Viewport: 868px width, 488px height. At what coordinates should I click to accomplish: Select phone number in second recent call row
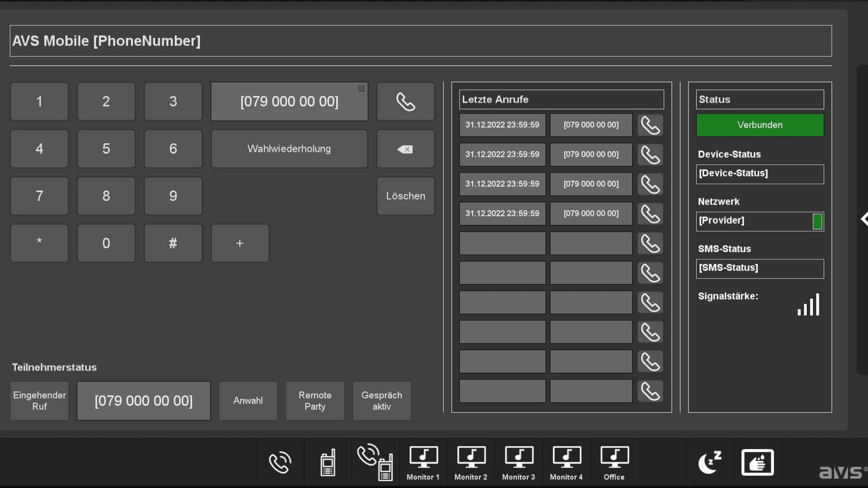591,155
